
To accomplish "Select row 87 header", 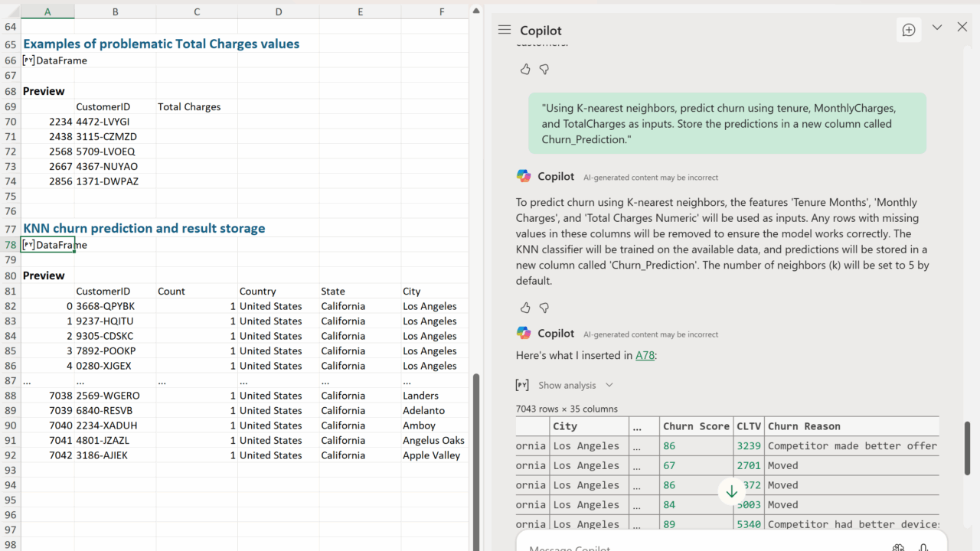I will click(10, 381).
